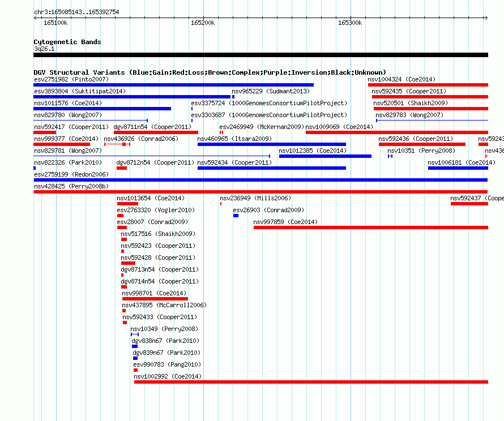Image resolution: width=504 pixels, height=421 pixels.
Task: Open esv26903 (Conrad2009) variant
Action: pyautogui.click(x=268, y=210)
